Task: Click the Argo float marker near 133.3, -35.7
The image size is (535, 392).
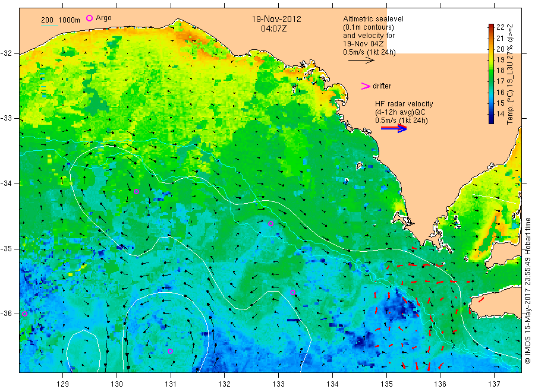Action: [292, 292]
